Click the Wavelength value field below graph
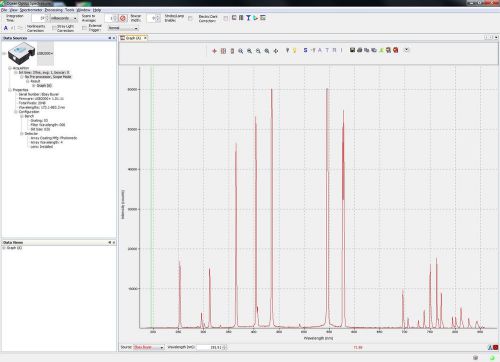 click(209, 347)
